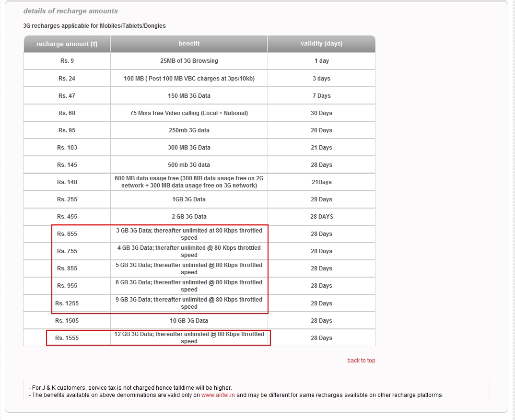
Task: Click the back to top link
Action: pos(361,360)
